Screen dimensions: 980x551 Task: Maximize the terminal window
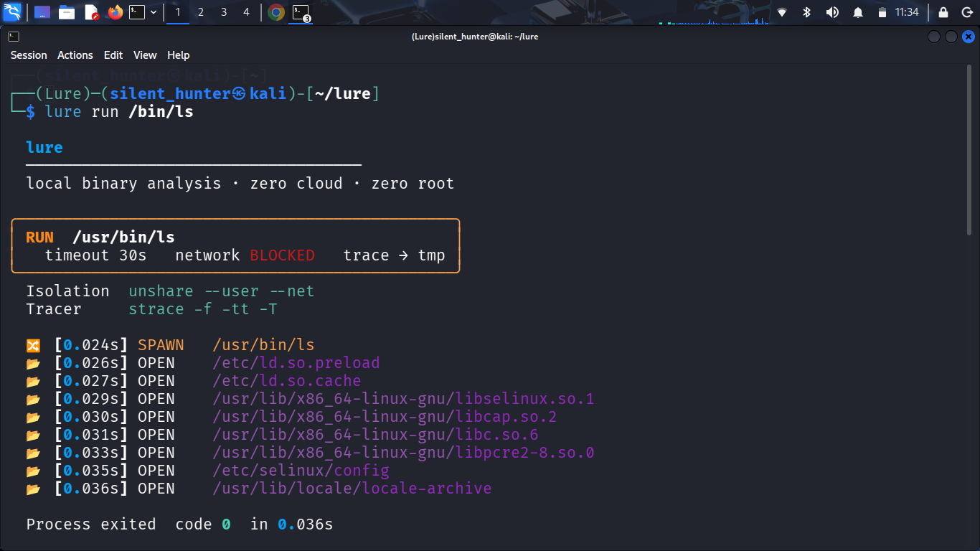pyautogui.click(x=951, y=37)
